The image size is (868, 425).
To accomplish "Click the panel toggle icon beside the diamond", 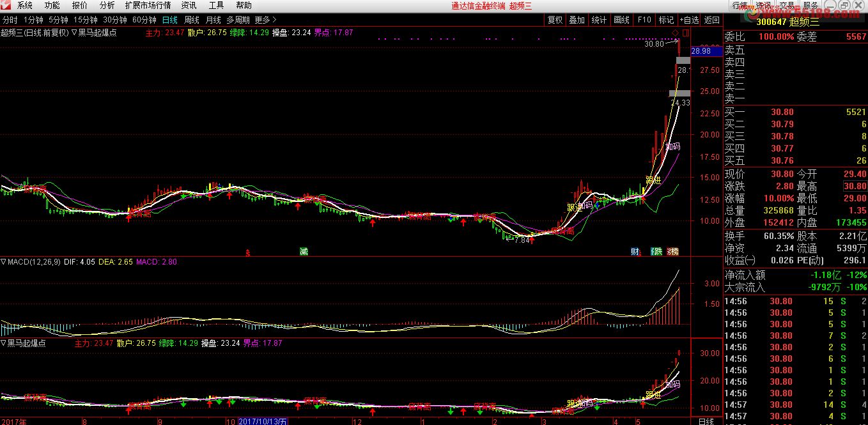I will tap(685, 32).
